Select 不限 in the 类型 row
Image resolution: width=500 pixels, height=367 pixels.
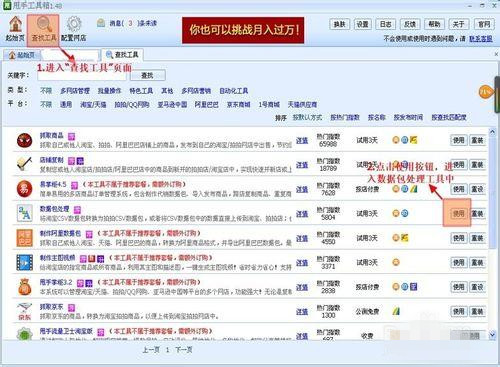[x=46, y=91]
